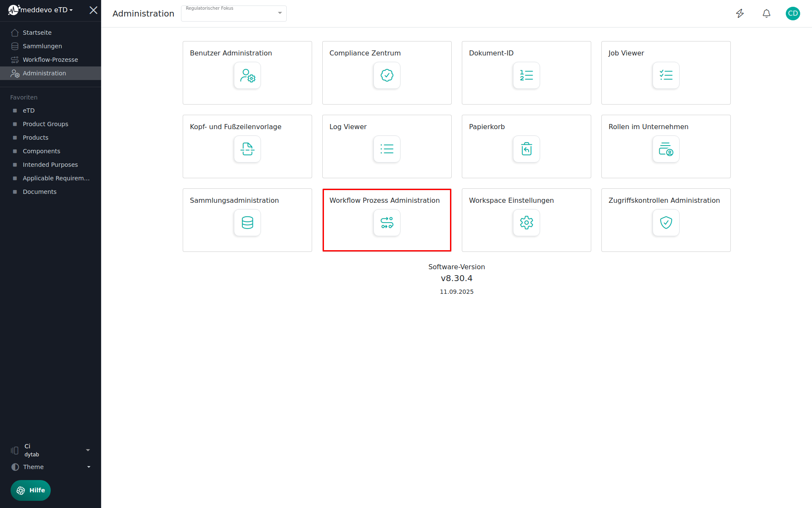
Task: Open the Papierkorb trash restore icon
Action: click(x=527, y=149)
